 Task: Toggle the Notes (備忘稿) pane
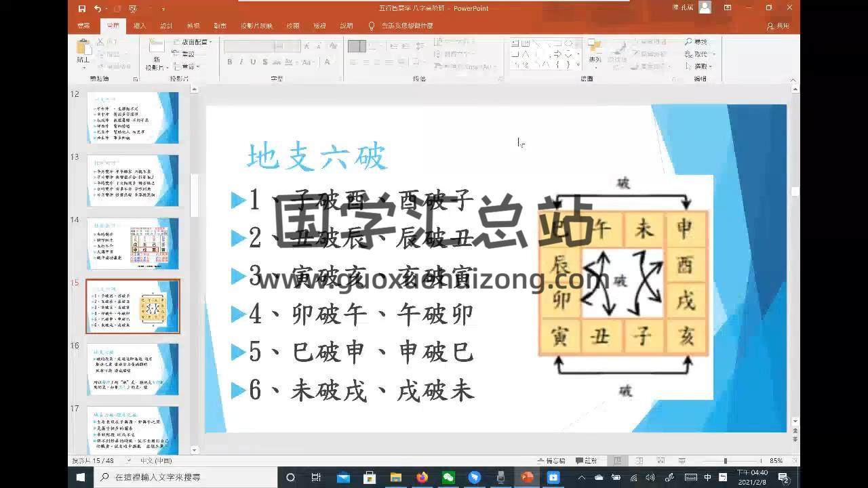point(551,461)
